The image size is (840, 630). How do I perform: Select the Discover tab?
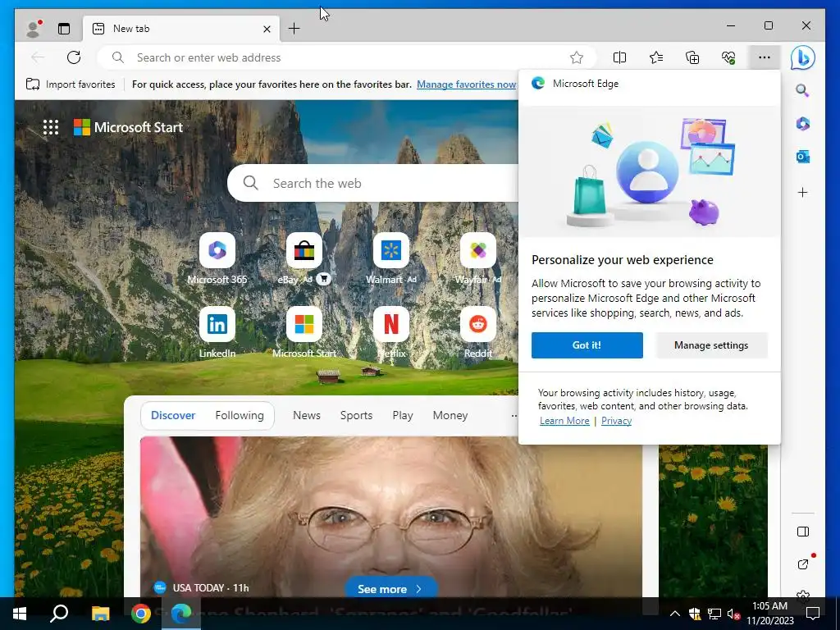pos(173,415)
